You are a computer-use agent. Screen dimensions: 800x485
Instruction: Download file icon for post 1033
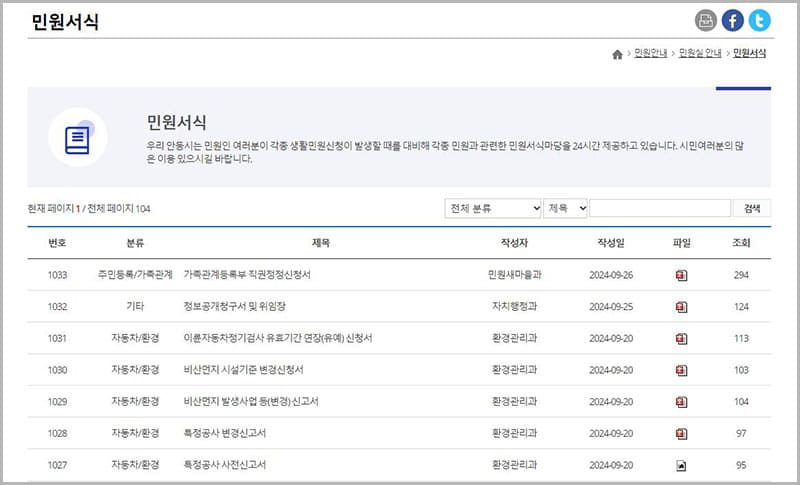[x=681, y=275]
